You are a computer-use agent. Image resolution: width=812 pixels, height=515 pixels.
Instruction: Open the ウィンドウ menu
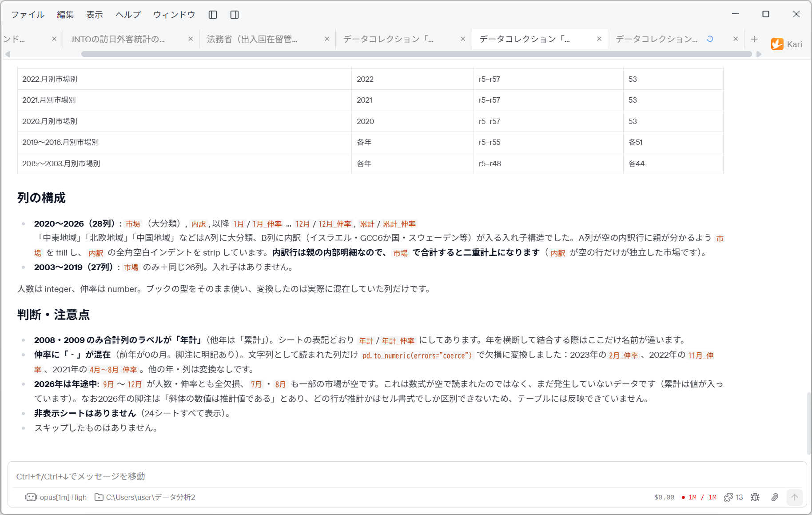tap(174, 15)
